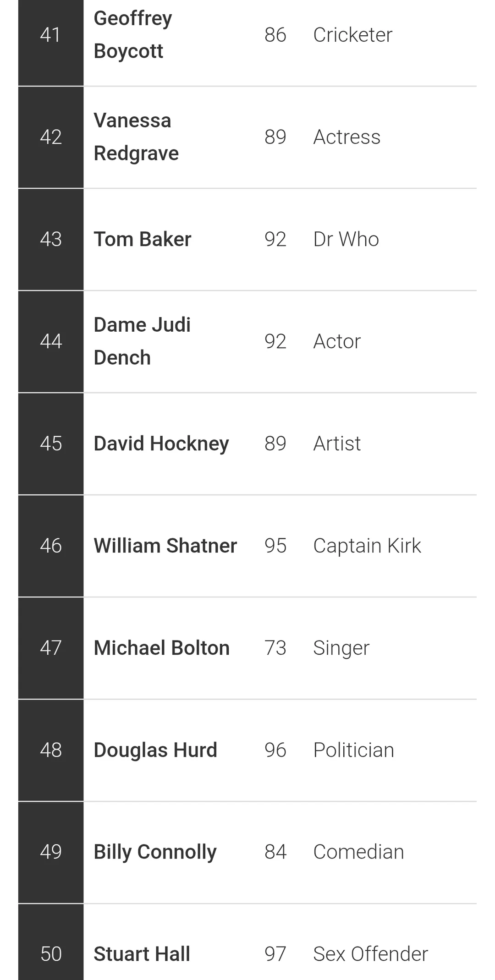495x980 pixels.
Task: Tap age 73 in Michael Bolton row
Action: tap(275, 648)
